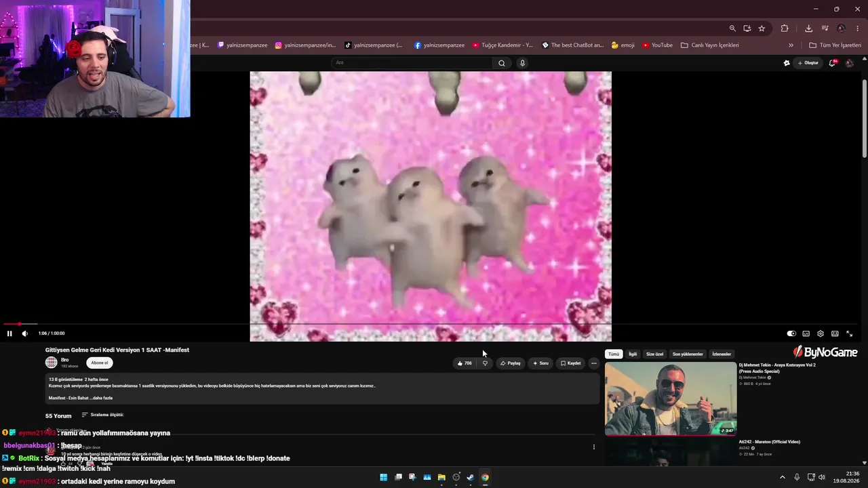Open File Explorer from the taskbar
Image resolution: width=868 pixels, height=488 pixels.
tap(441, 477)
